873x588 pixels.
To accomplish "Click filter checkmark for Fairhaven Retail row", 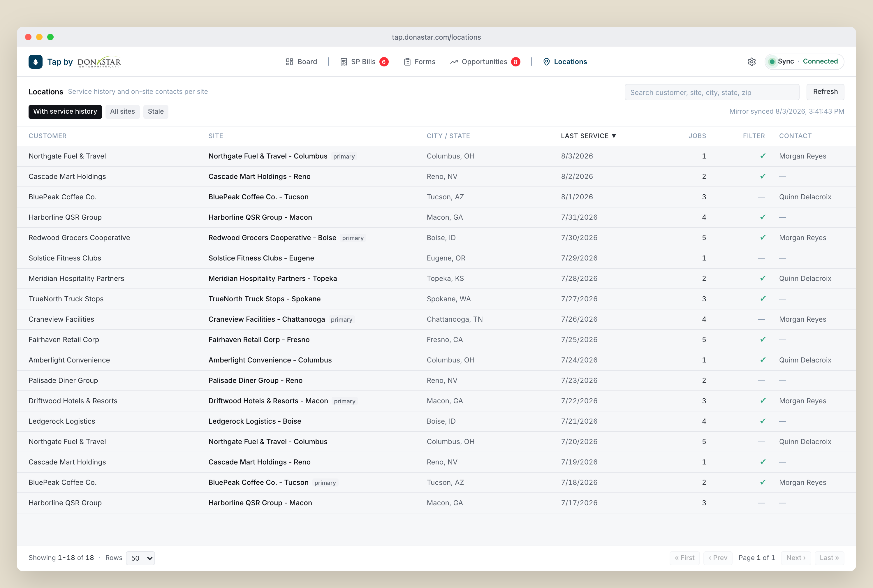I will click(x=762, y=339).
